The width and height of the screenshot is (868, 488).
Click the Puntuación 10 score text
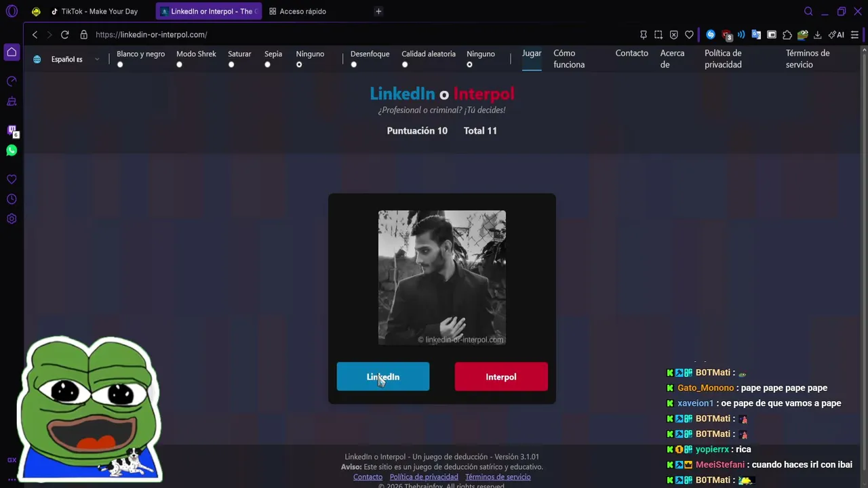tap(417, 131)
